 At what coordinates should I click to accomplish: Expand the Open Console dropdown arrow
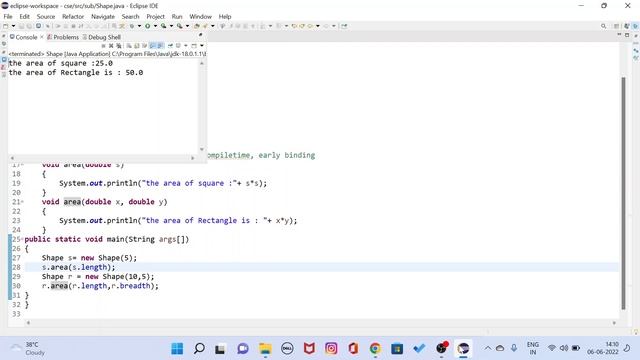tap(202, 45)
